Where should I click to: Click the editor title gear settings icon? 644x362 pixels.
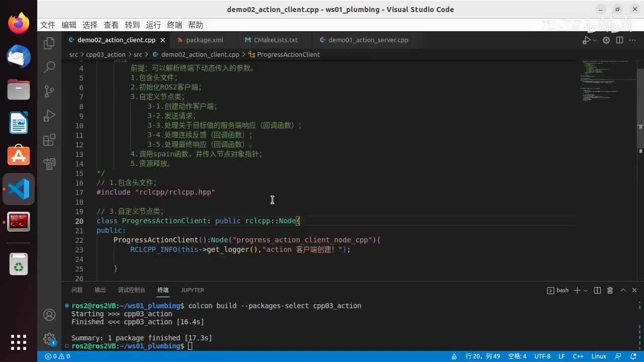pos(606,40)
